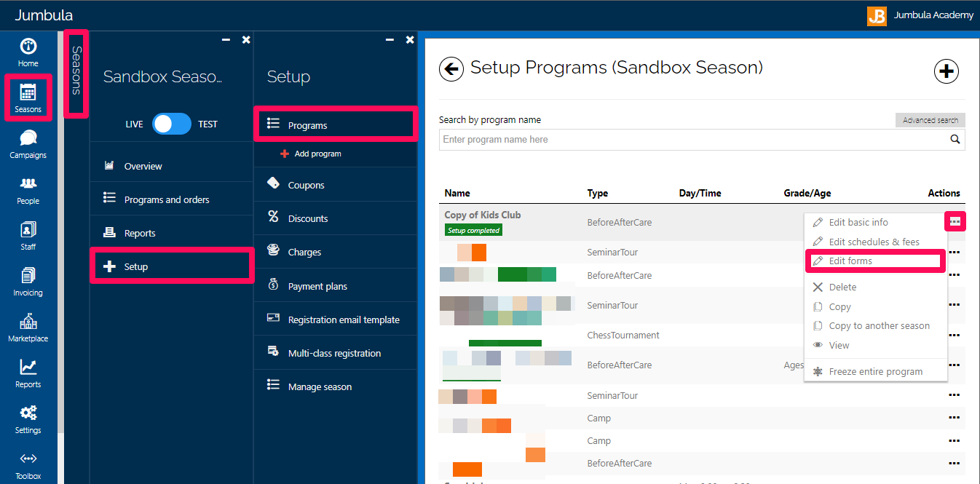Toggle the LIVE/TEST switch
The height and width of the screenshot is (484, 980).
[172, 124]
